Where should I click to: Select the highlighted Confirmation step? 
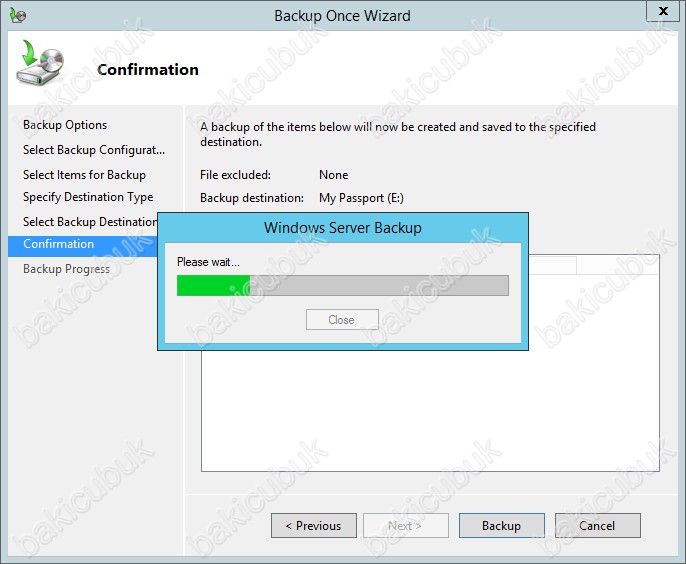[83, 244]
